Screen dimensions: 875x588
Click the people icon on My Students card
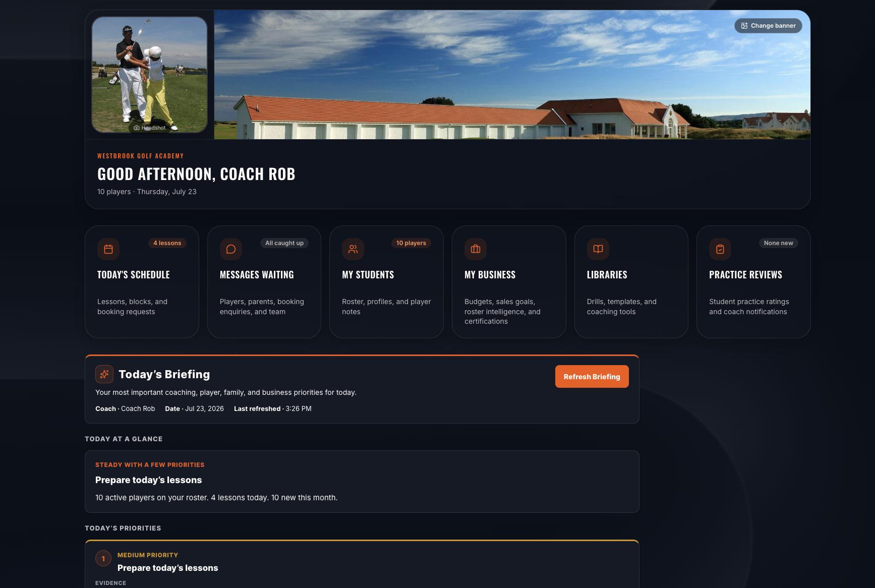[353, 249]
